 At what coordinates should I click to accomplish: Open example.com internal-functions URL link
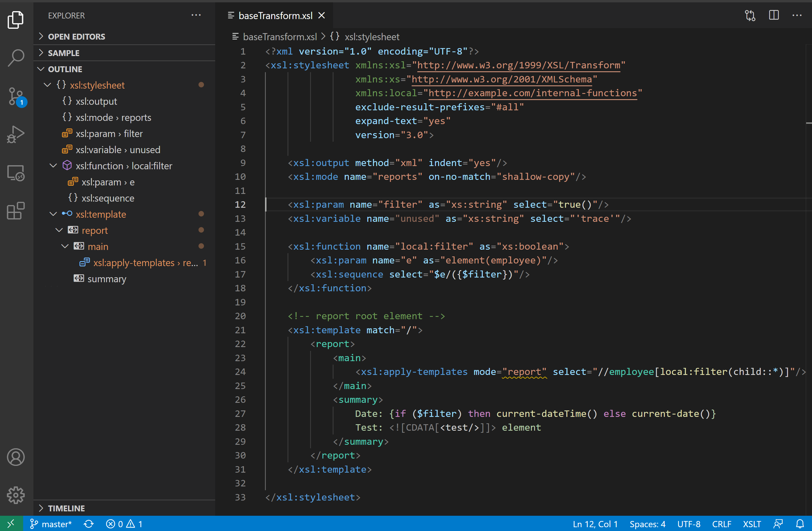point(533,93)
